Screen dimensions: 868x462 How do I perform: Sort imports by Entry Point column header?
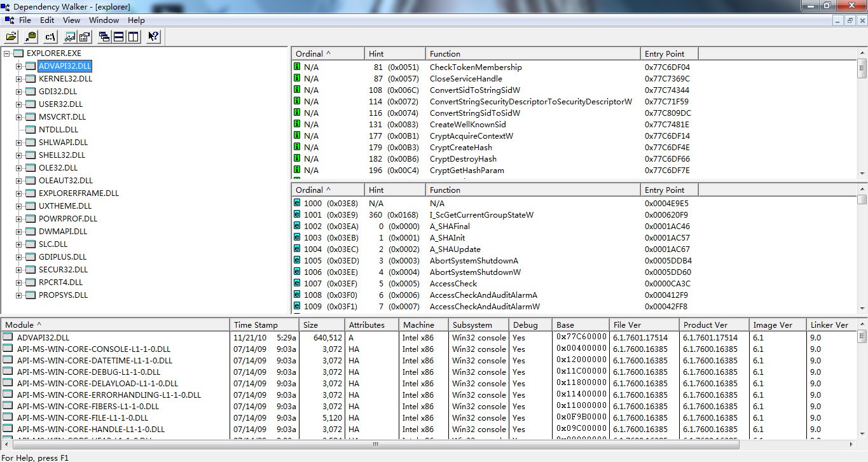point(670,54)
